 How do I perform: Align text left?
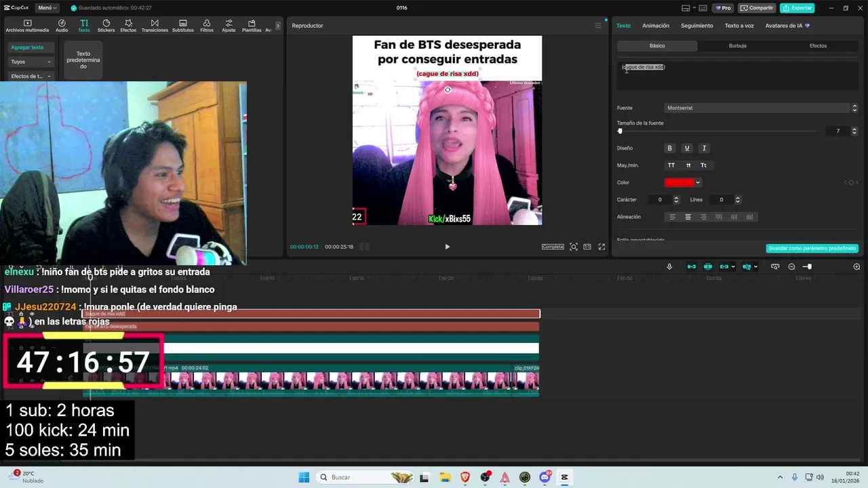[x=673, y=217]
